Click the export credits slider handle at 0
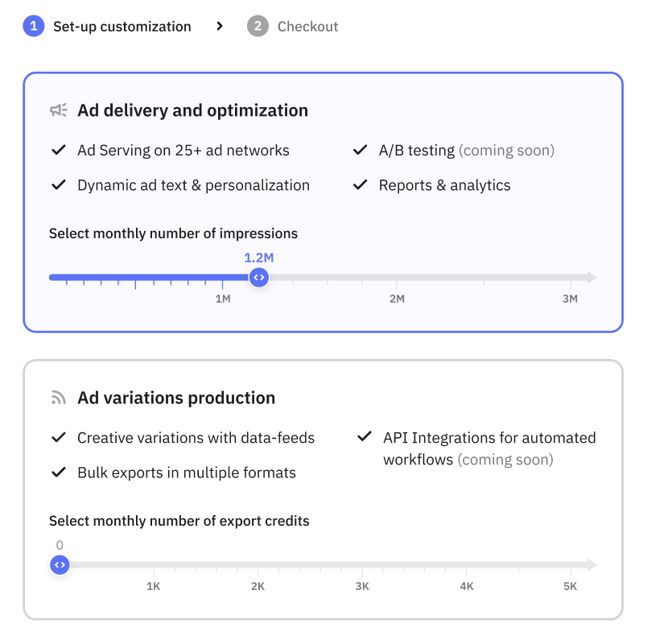 (x=60, y=564)
